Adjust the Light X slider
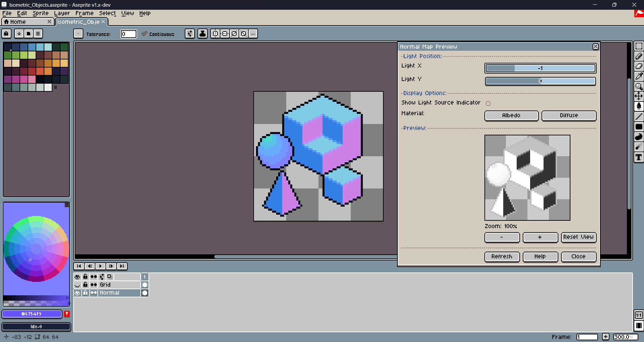 (540, 68)
